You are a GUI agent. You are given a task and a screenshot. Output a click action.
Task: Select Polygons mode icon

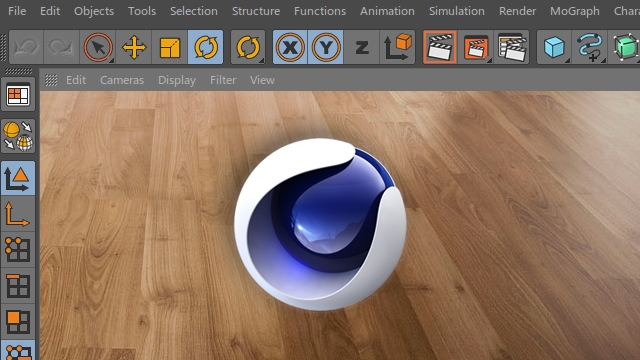[18, 321]
